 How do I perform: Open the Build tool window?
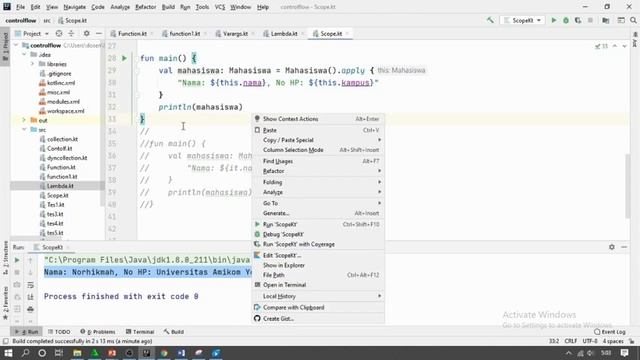coord(174,332)
